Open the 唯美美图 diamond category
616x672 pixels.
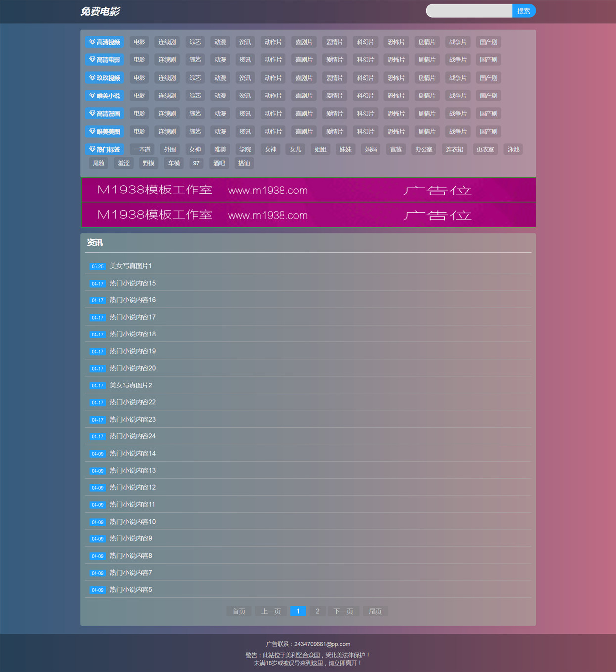pos(104,131)
